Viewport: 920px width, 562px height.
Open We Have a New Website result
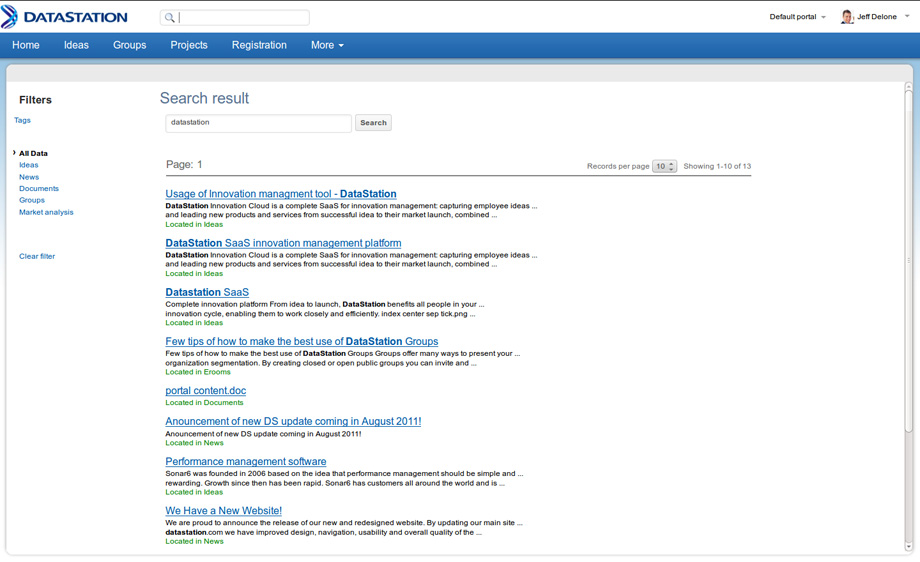[x=224, y=512]
